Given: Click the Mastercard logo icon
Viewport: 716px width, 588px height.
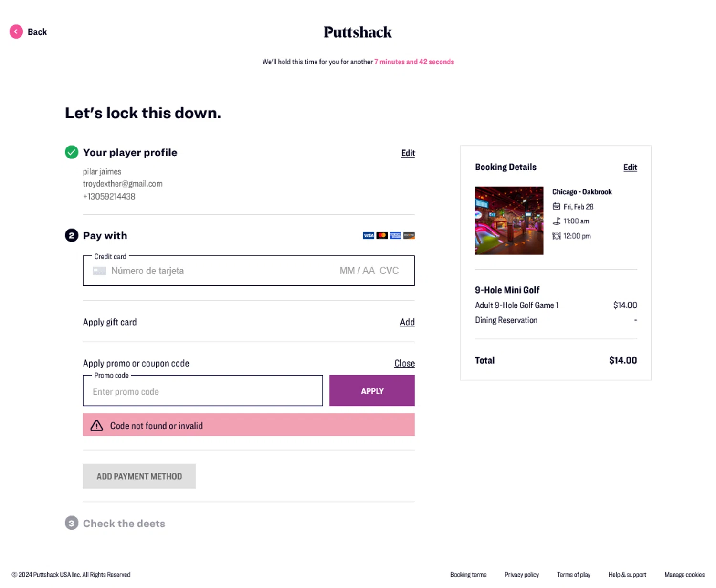Looking at the screenshot, I should tap(382, 235).
